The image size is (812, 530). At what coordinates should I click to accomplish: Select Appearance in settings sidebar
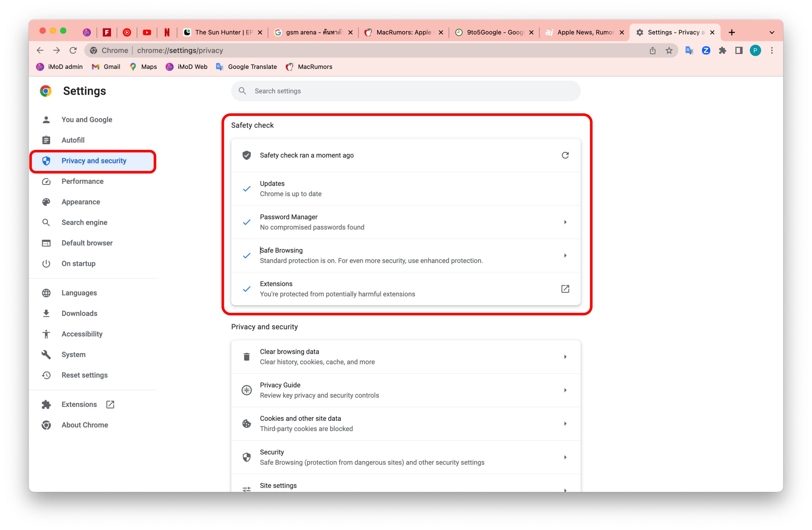coord(81,202)
